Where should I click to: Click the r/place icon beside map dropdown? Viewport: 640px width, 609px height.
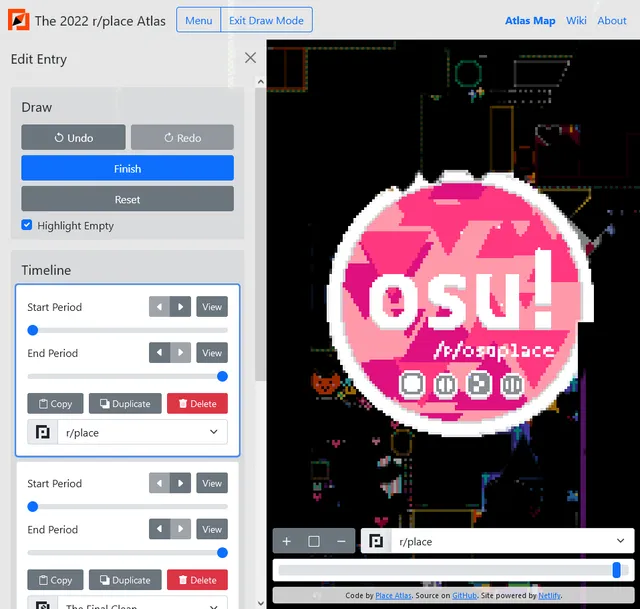click(376, 541)
